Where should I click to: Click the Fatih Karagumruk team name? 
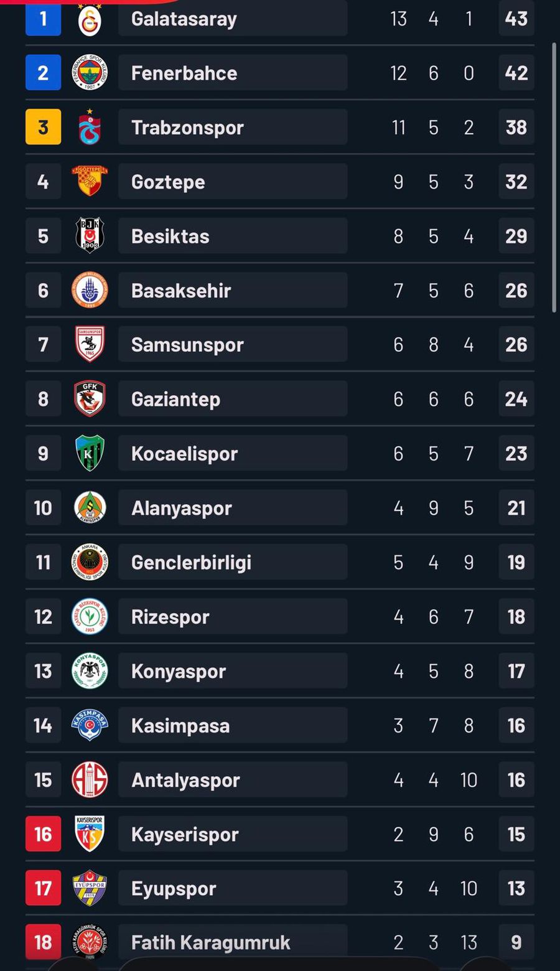click(210, 942)
